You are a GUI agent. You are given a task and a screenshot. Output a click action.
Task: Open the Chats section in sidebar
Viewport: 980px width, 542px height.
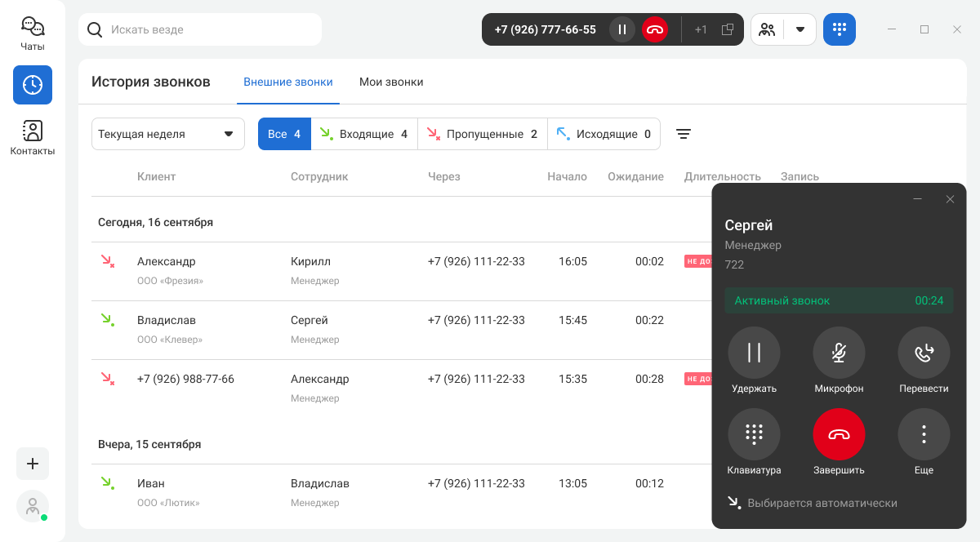pos(33,33)
